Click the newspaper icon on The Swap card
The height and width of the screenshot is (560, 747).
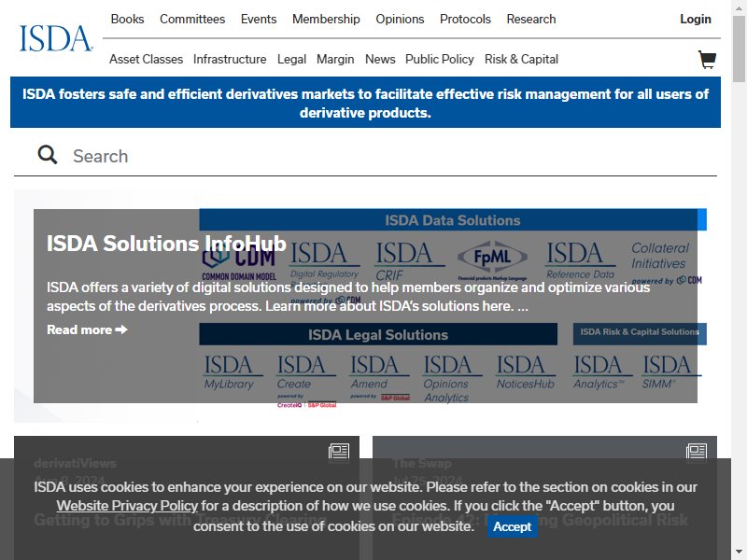click(697, 452)
